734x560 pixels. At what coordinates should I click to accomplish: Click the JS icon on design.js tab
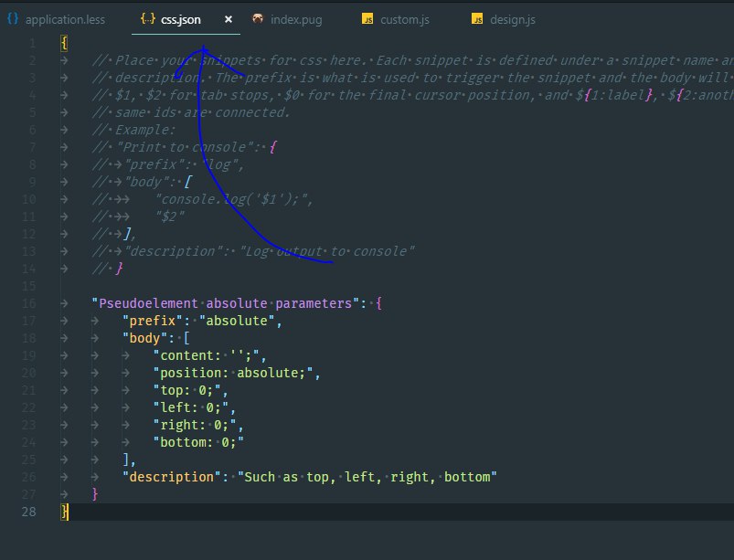tap(477, 18)
